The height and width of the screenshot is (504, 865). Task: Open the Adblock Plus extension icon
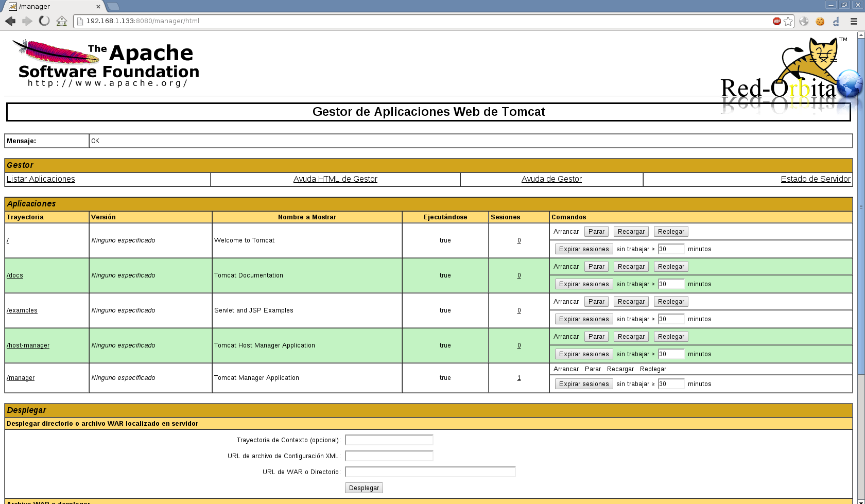(x=777, y=21)
